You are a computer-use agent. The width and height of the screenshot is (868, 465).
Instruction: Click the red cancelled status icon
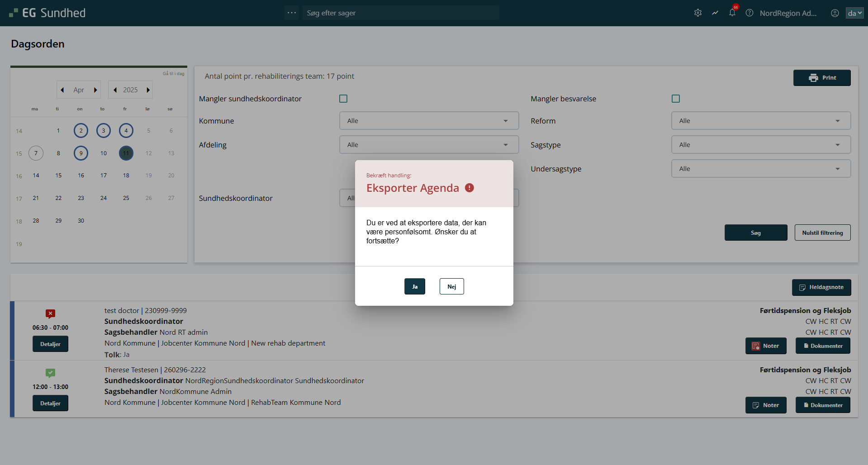point(50,313)
